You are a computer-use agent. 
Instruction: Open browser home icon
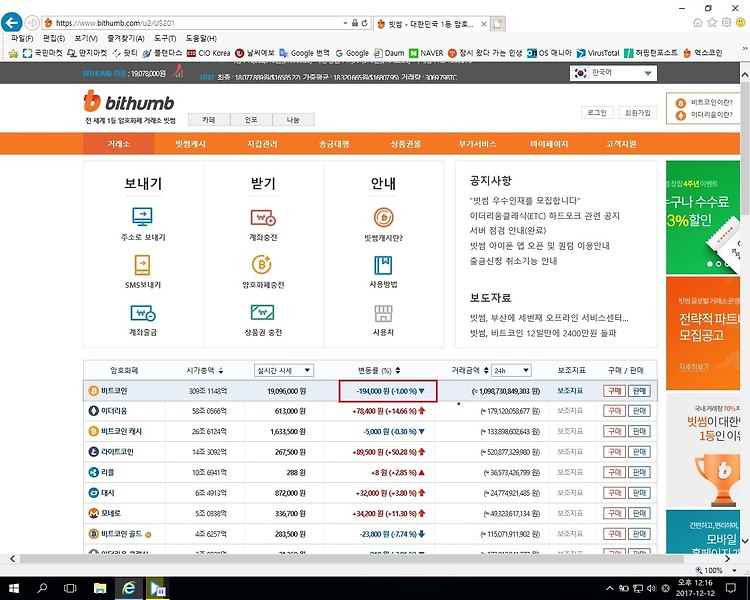click(x=698, y=22)
